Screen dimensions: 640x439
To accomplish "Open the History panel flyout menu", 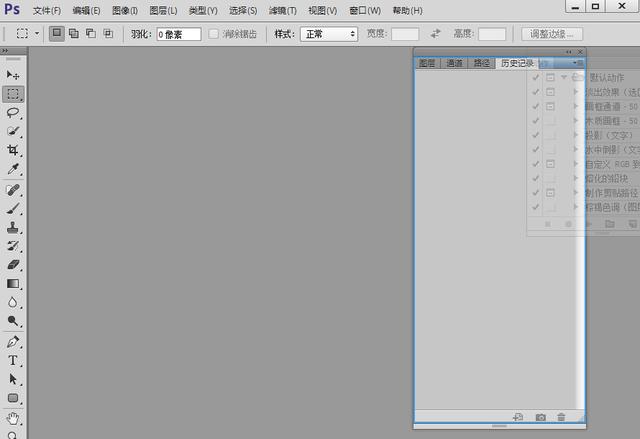I will pos(578,63).
